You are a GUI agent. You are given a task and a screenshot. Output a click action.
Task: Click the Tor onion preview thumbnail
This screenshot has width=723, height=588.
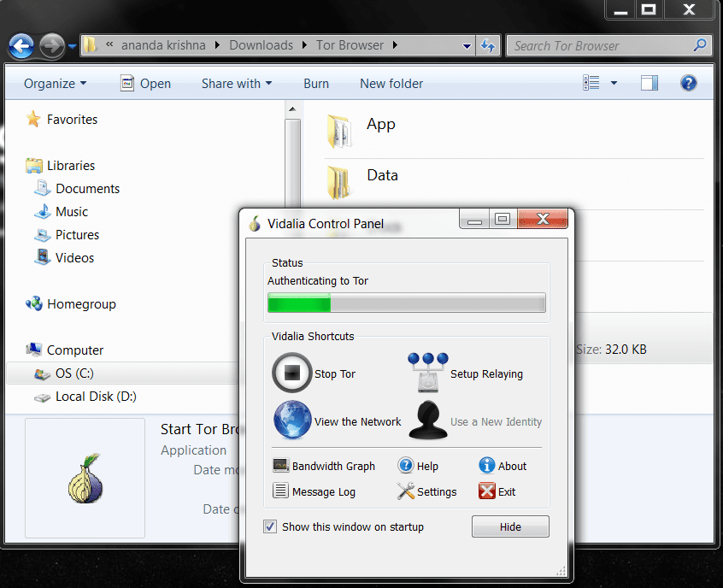[85, 478]
